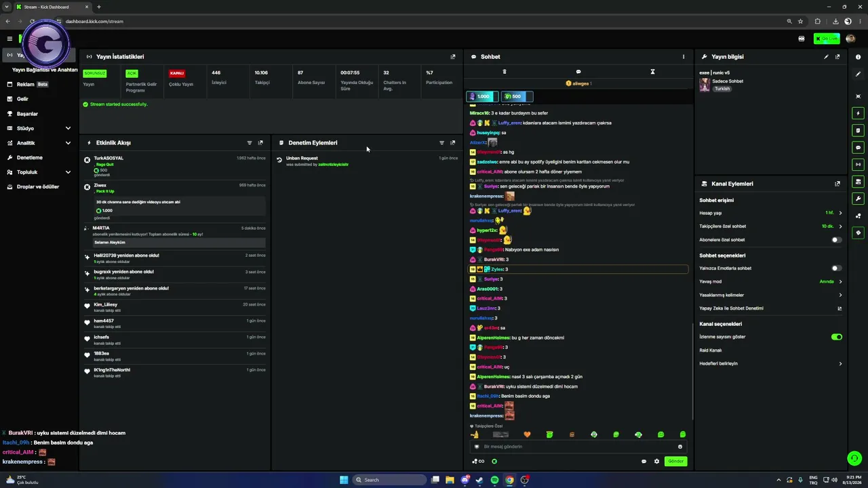Open Steam from the taskbar

[479, 480]
